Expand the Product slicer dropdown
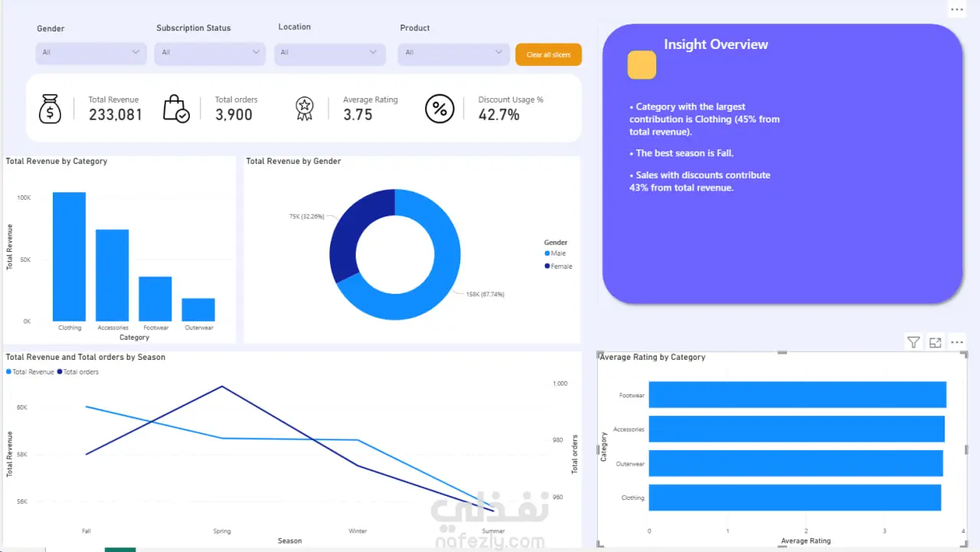 click(x=453, y=53)
